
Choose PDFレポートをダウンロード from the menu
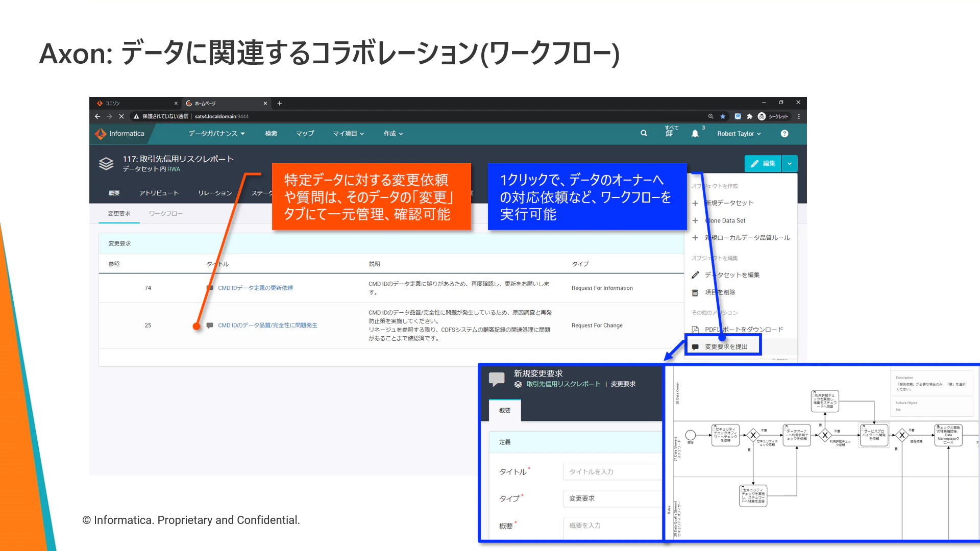pos(744,330)
